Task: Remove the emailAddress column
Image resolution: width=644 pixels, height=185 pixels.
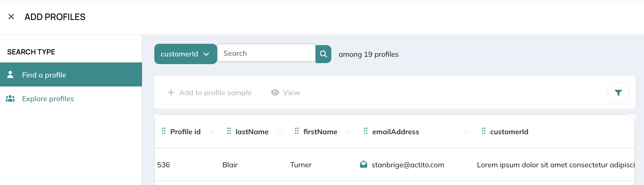Action: click(467, 132)
